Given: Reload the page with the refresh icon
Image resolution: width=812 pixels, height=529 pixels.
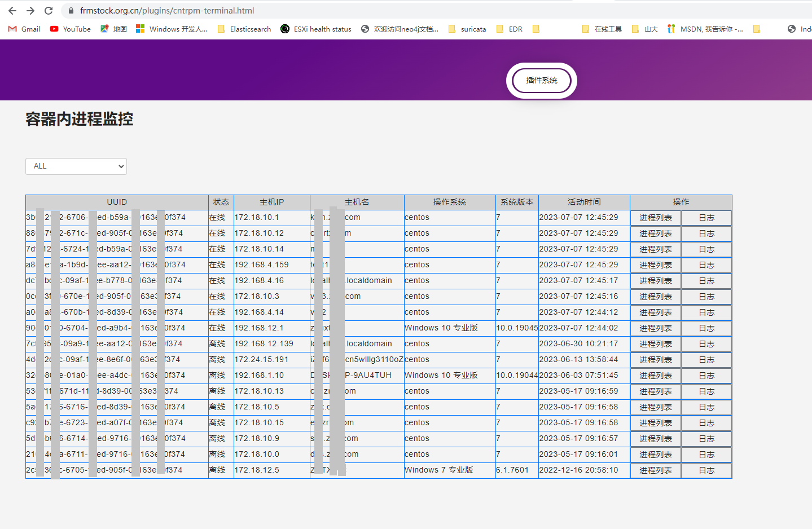Looking at the screenshot, I should coord(49,11).
